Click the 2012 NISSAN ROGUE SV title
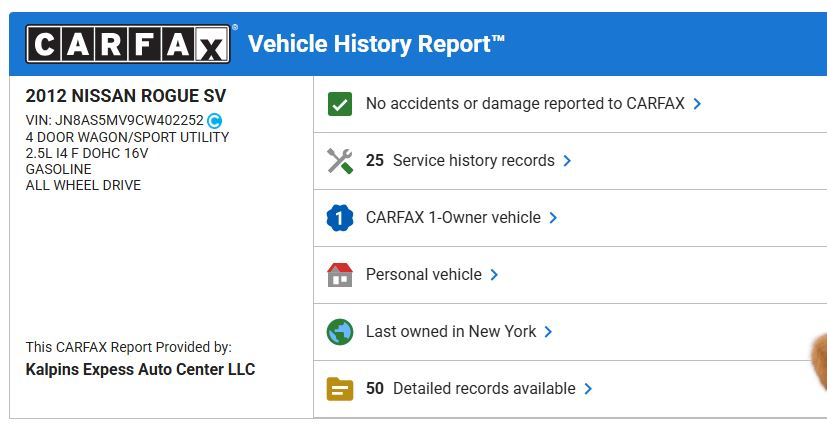This screenshot has width=827, height=430. 126,97
